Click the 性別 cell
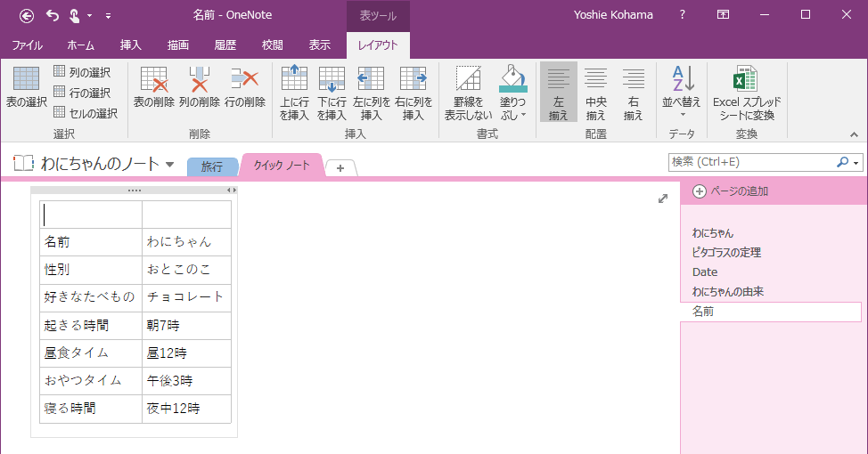Screen dimensions: 868x454 tap(91, 270)
